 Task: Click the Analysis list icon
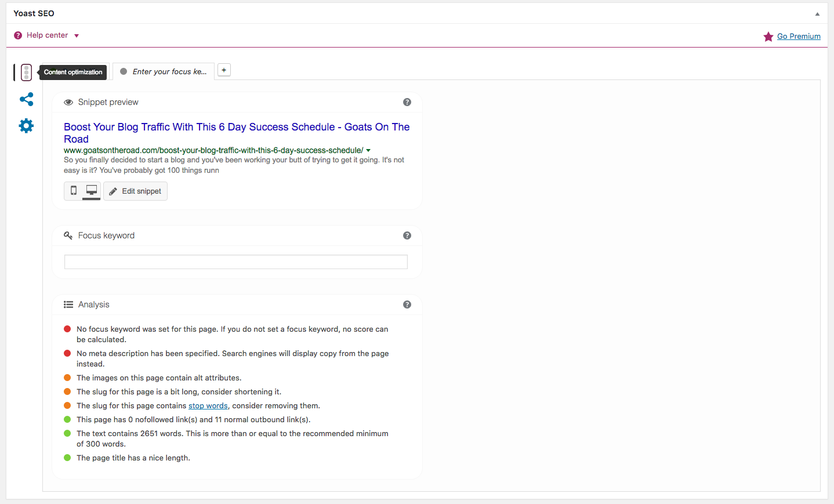tap(68, 304)
